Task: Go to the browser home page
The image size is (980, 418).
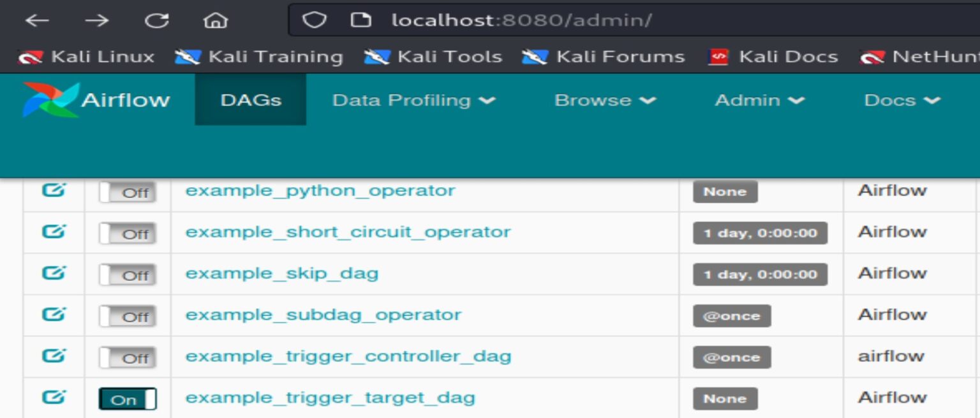Action: [x=216, y=19]
